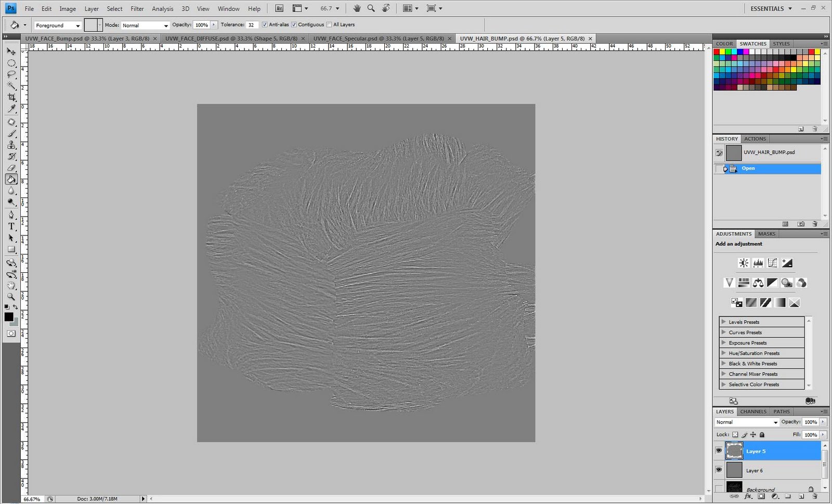Screen dimensions: 832x504
Task: Add a Levels adjustment icon
Action: pos(758,263)
